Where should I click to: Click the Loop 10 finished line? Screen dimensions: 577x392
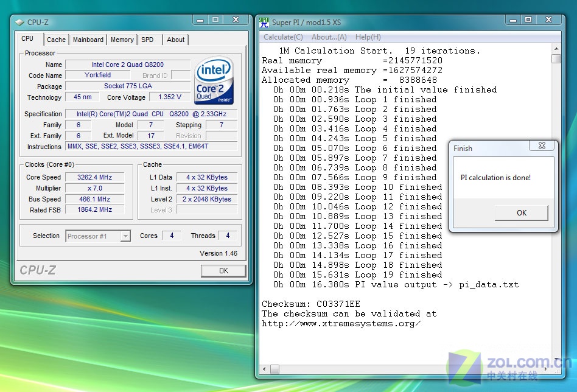(358, 187)
